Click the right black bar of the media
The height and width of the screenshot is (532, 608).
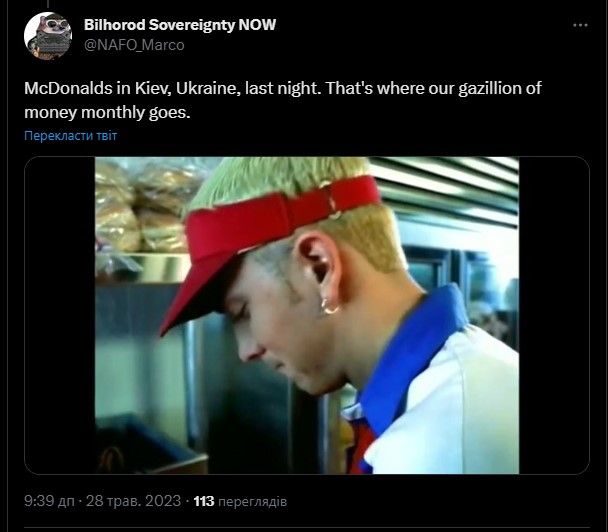pos(554,315)
